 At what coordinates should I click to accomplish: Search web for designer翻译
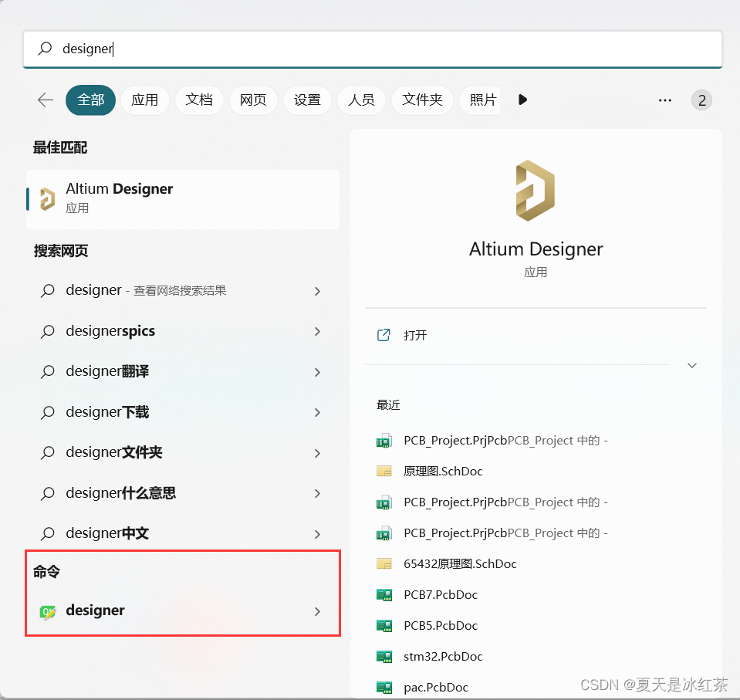pos(183,372)
